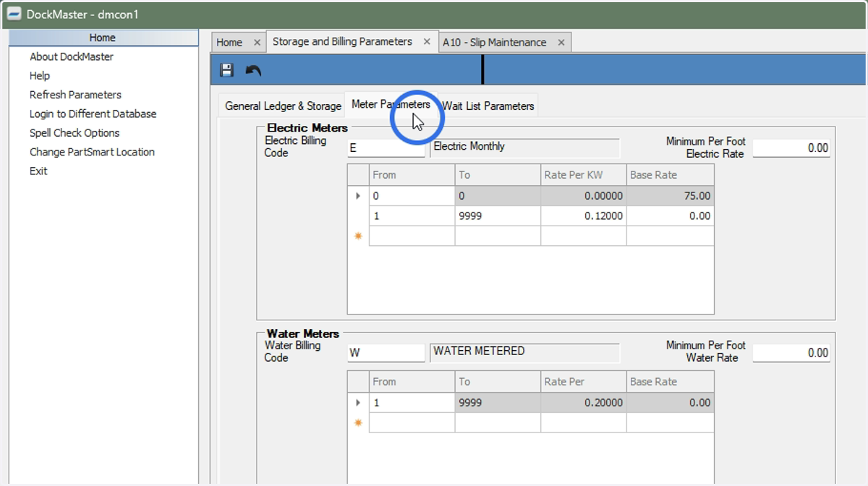Switch to the Home document tab
Screen dimensions: 868x486
229,43
